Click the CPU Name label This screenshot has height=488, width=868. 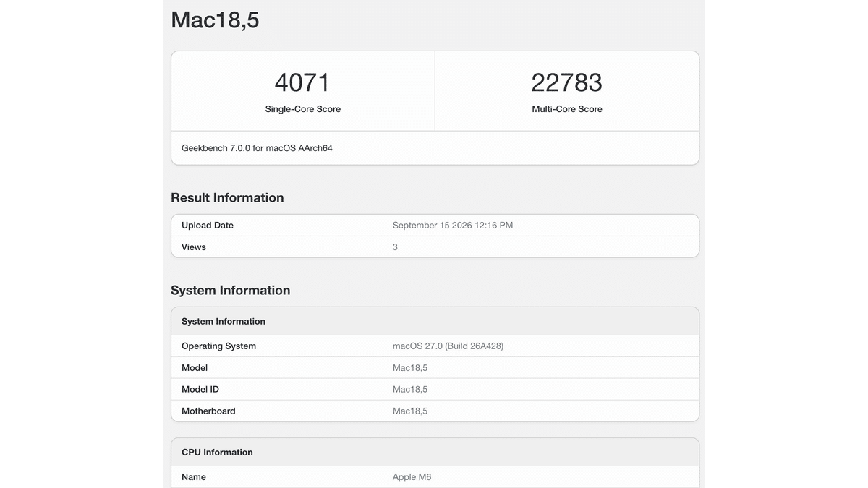[194, 477]
